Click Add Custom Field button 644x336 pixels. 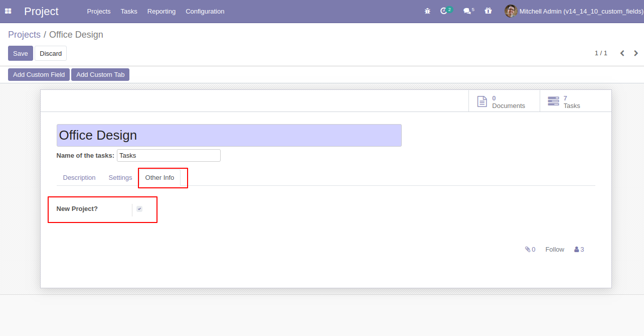(x=39, y=75)
